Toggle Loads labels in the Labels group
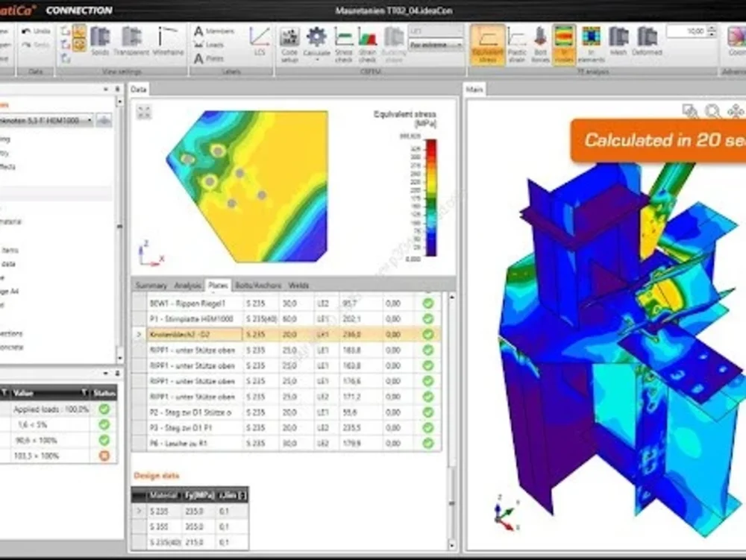746x560 pixels. tap(210, 45)
